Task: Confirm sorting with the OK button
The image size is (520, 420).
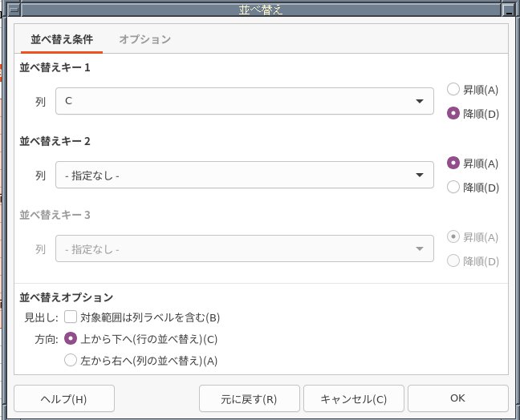Action: (x=457, y=398)
